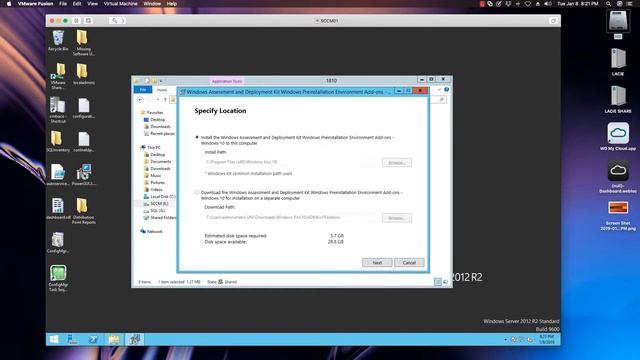Open the View menu in the macOS menu bar

coord(92,4)
